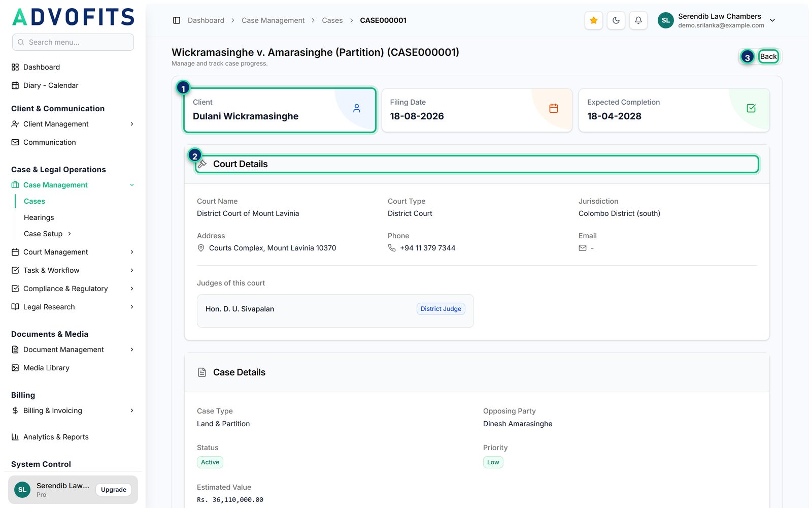
Task: Expand Legal Research menu
Action: pos(73,307)
